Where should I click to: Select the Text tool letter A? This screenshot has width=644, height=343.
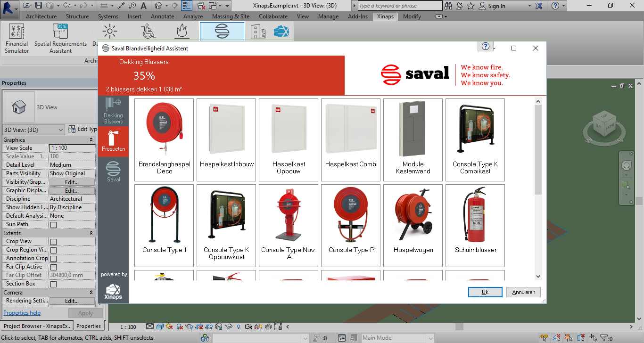pyautogui.click(x=143, y=6)
